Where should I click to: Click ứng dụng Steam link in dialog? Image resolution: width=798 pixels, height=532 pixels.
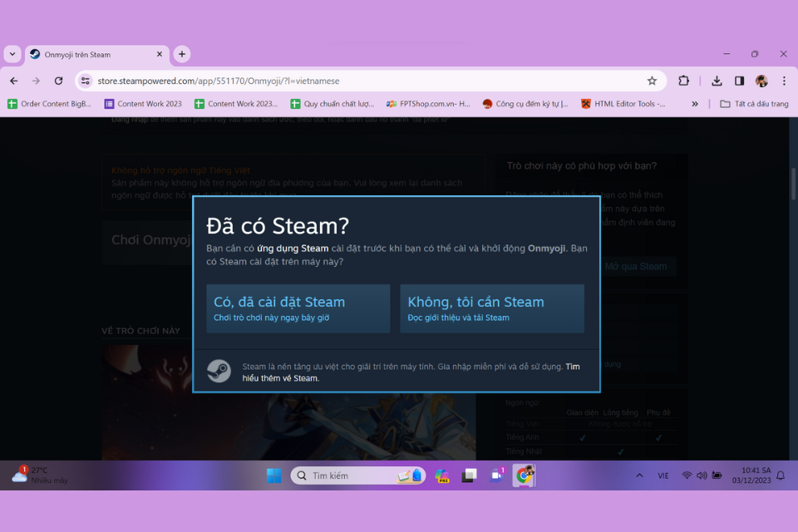point(293,249)
